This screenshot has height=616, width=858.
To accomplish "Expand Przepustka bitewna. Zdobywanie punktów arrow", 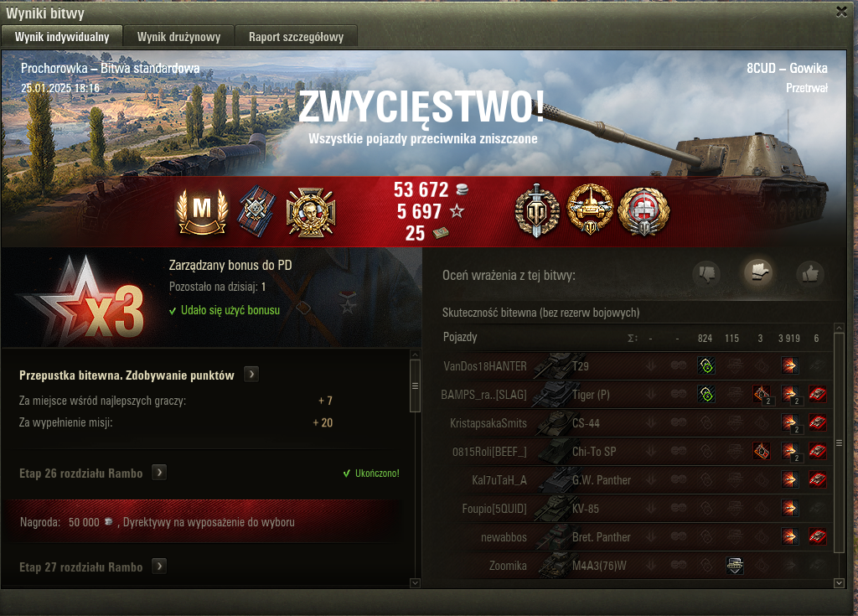I will 251,375.
